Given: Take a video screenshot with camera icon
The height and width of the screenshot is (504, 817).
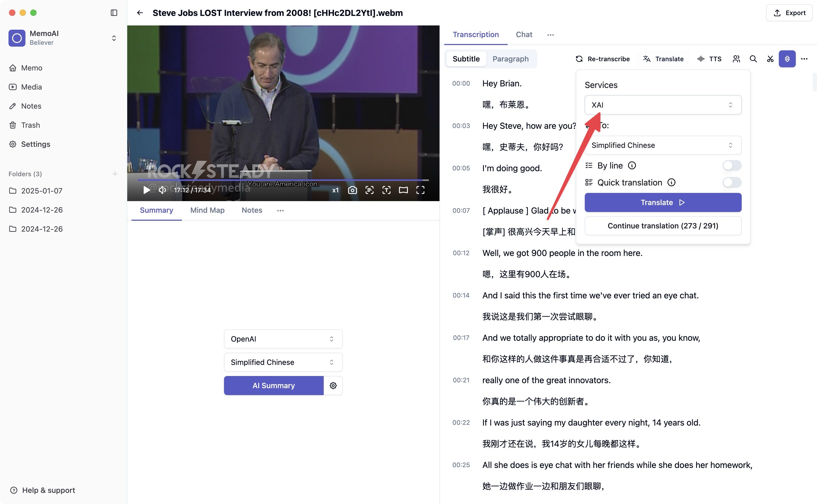Looking at the screenshot, I should click(x=352, y=190).
